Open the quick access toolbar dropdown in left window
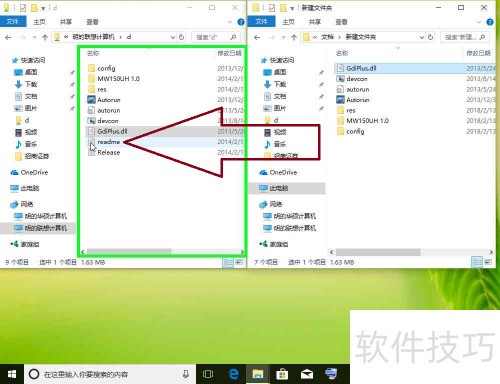Viewport: 500px width, 384px height. coord(43,8)
